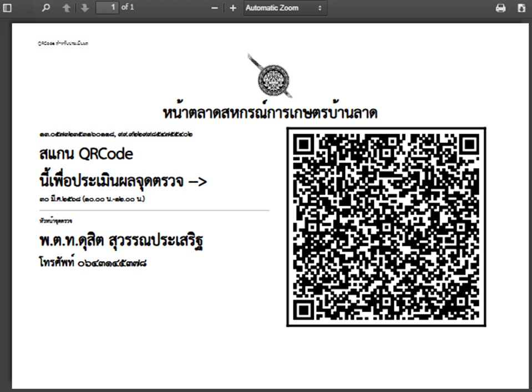
Task: Click the phone number line 'โทรศัพท์'
Action: click(93, 263)
